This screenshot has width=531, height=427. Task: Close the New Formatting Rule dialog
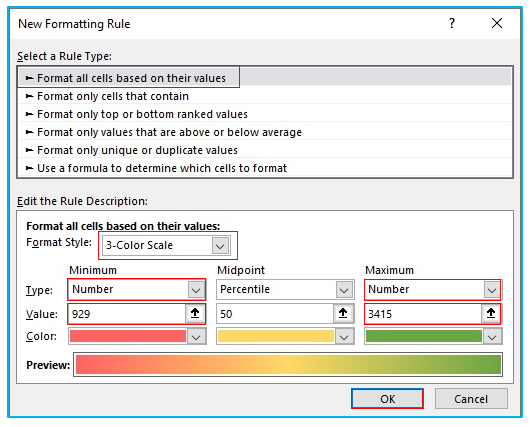point(497,23)
